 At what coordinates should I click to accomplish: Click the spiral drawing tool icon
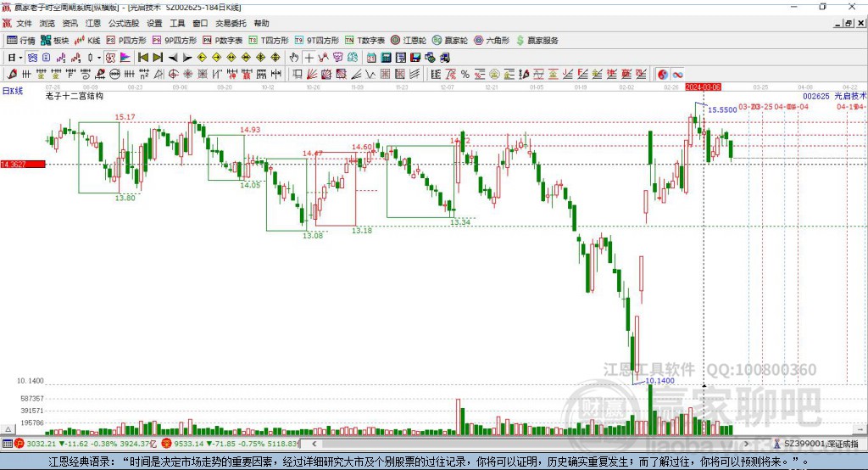[86, 75]
